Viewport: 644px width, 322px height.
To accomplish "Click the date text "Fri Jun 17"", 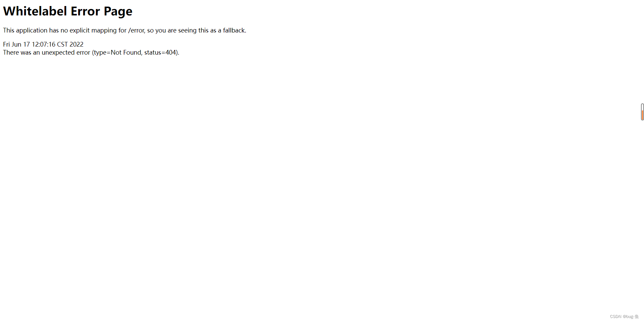I will pyautogui.click(x=16, y=44).
